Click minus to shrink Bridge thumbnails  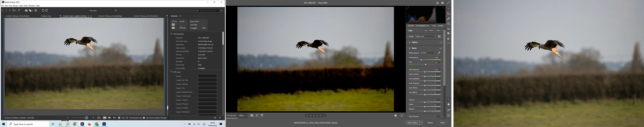point(68,118)
